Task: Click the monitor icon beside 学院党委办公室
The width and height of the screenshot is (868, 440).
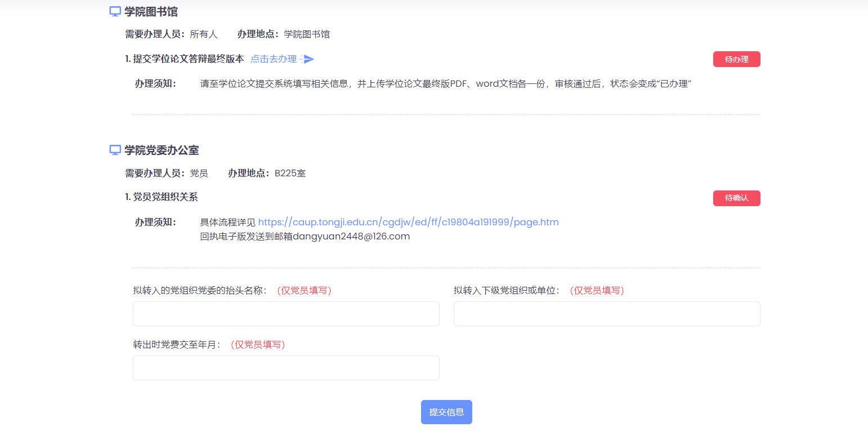Action: [115, 150]
